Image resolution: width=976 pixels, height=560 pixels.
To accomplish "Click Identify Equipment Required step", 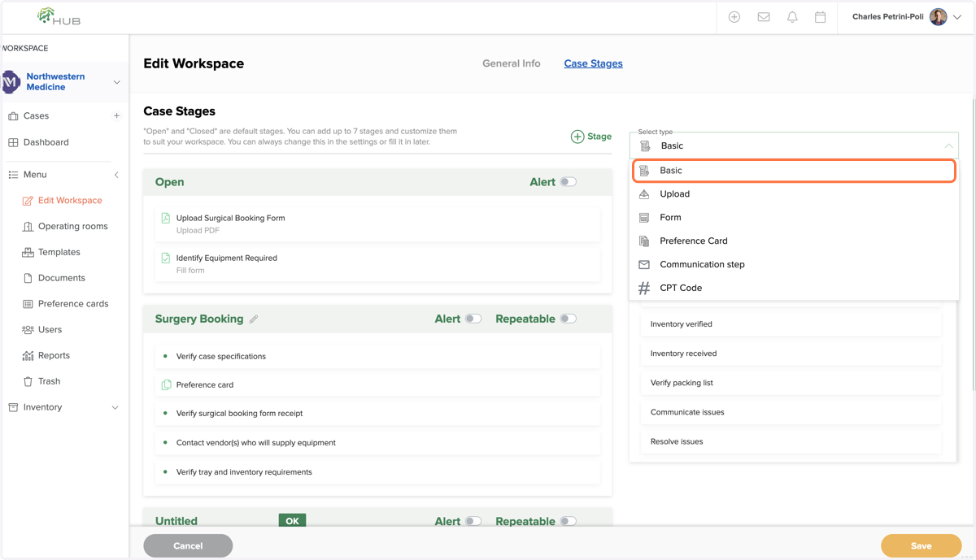I will [x=377, y=263].
